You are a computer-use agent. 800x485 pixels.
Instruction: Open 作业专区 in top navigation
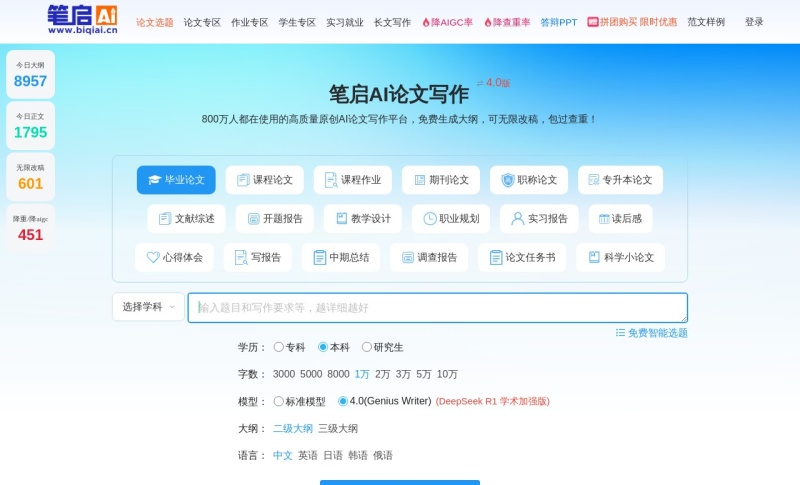click(x=249, y=22)
